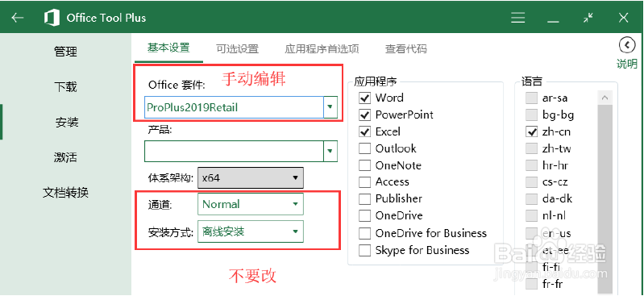Open the hamburger menu icon
The width and height of the screenshot is (644, 296).
pyautogui.click(x=518, y=18)
